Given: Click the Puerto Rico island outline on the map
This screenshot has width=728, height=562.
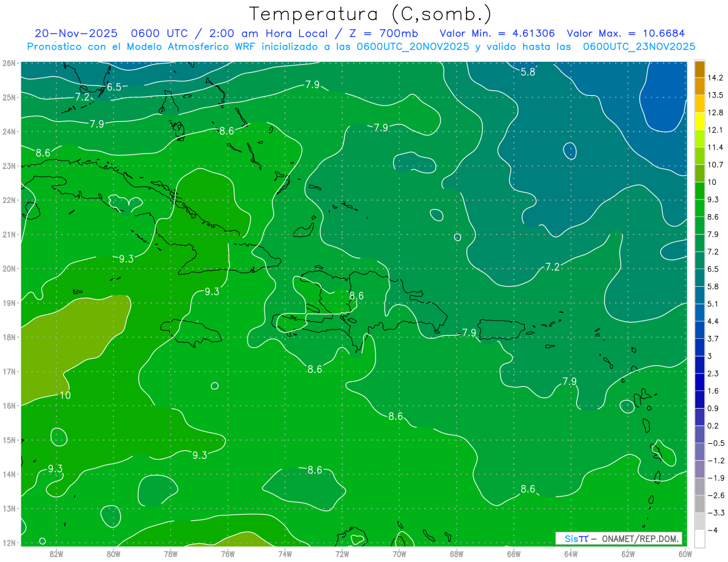Looking at the screenshot, I should [501, 329].
